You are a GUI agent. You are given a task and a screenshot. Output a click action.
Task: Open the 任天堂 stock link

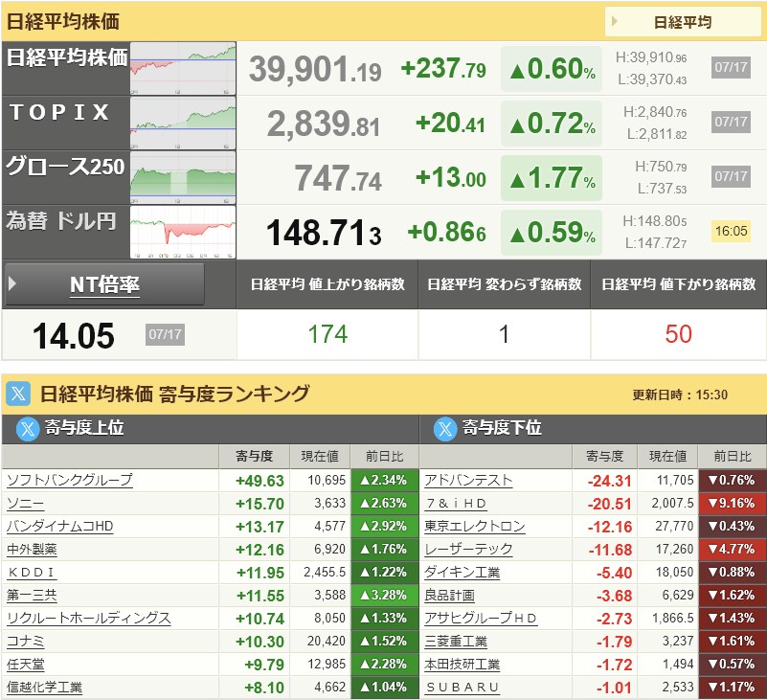[26, 664]
